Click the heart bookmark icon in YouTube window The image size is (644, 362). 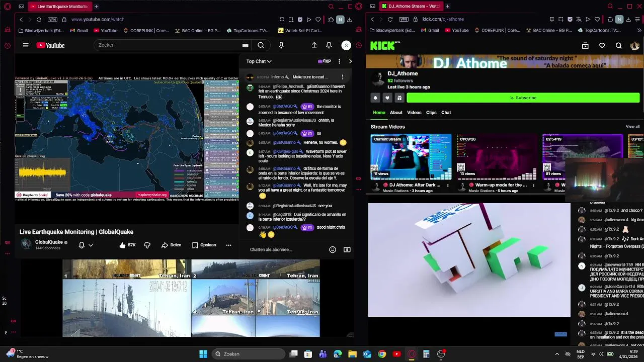[x=318, y=19]
